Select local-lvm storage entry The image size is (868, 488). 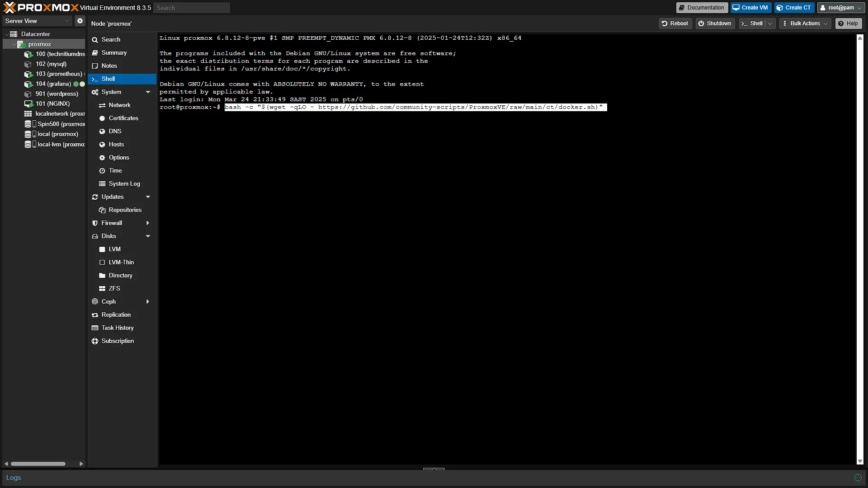(55, 145)
